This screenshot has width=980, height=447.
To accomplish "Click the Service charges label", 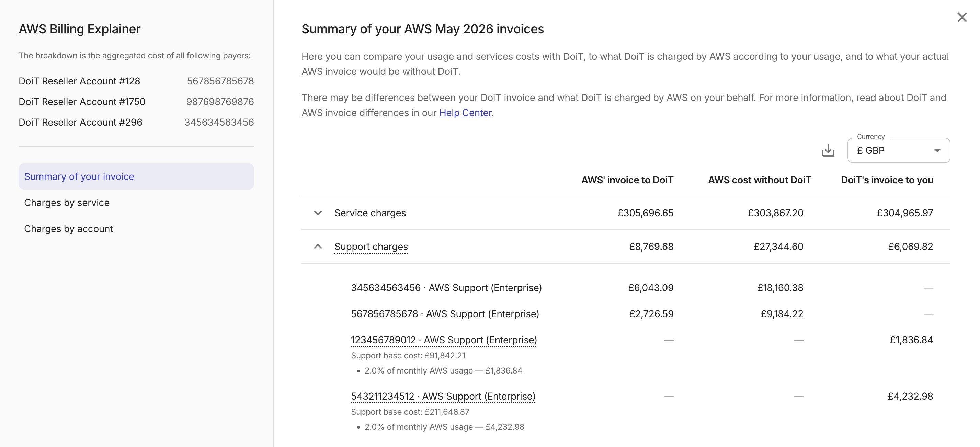I will (x=370, y=213).
